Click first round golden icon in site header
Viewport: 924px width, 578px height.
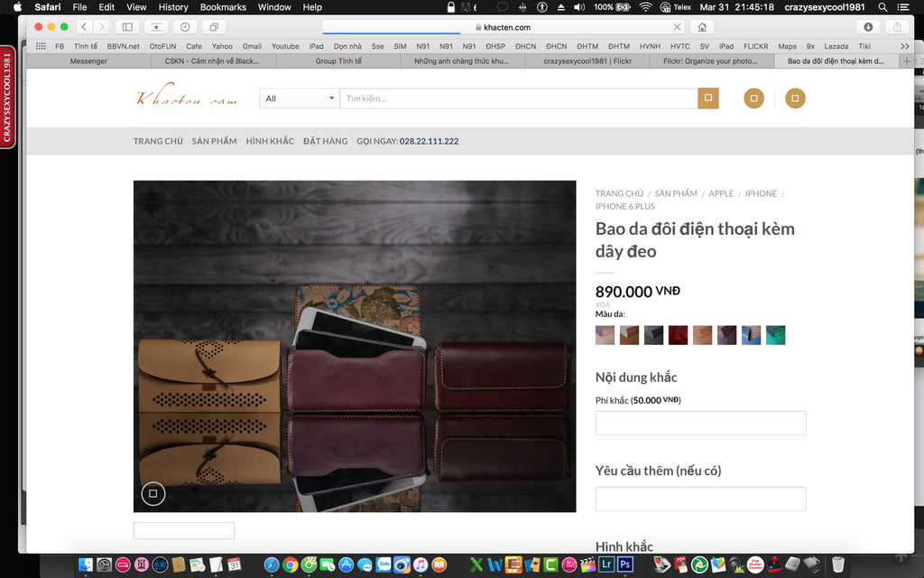[x=753, y=98]
